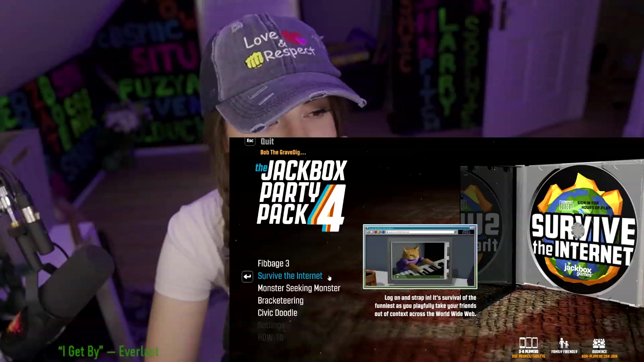Click the cat keyboard preview thumbnail
644x362 pixels.
click(420, 257)
